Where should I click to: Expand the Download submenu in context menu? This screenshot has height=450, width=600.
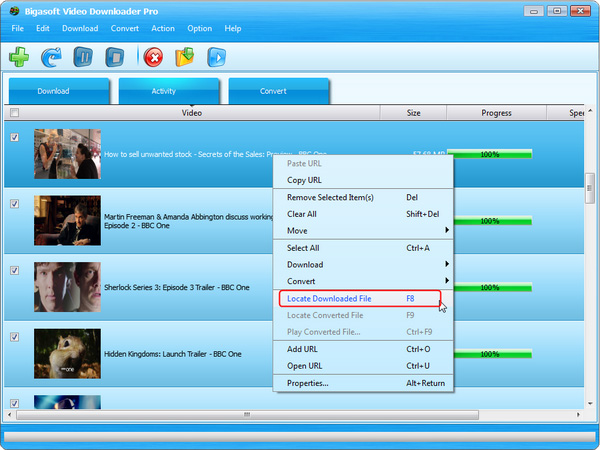point(363,264)
